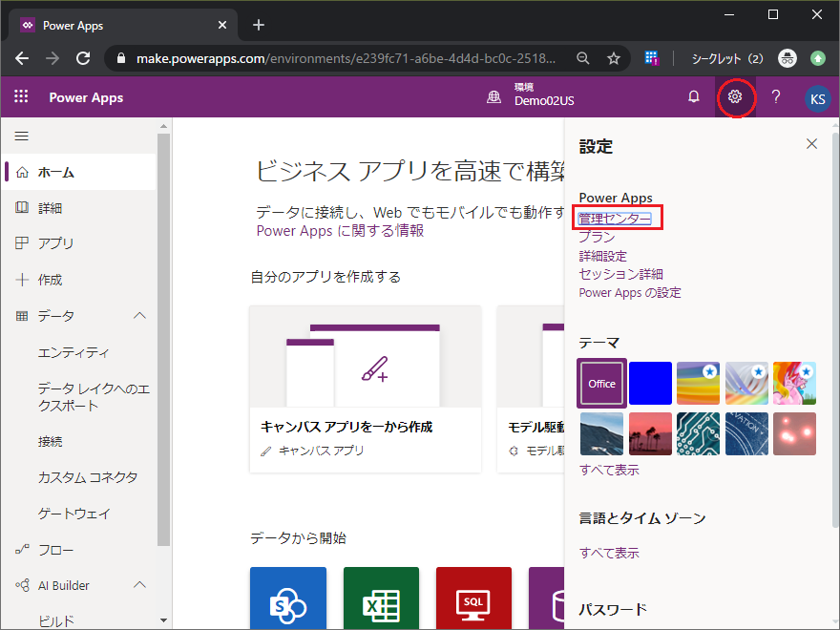This screenshot has height=630, width=840.
Task: Click the green browser update icon
Action: pyautogui.click(x=817, y=58)
